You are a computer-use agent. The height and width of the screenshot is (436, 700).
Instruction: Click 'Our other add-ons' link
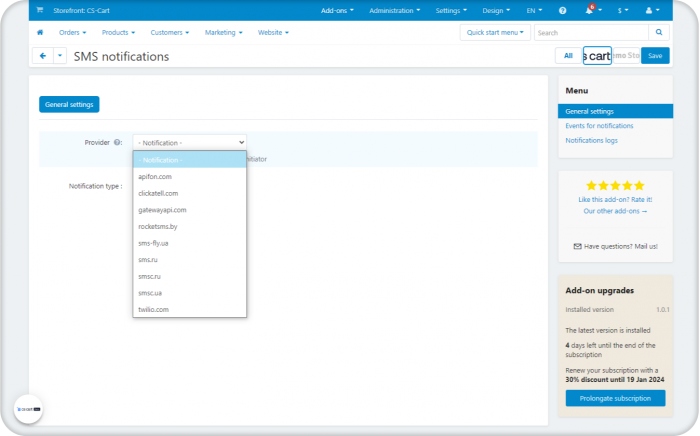[615, 211]
